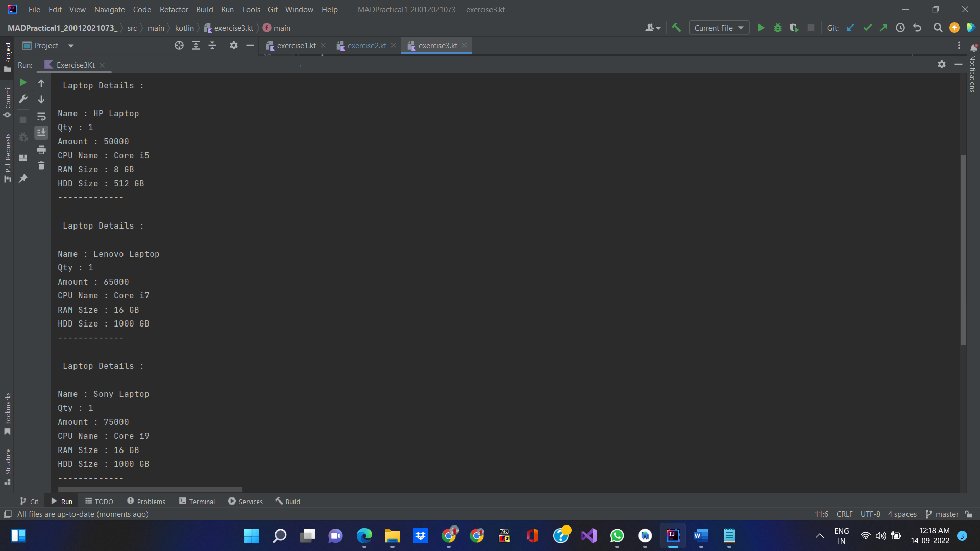Rerun Exercise3Kt with the green arrow
Screen dimensions: 980x551
pos(23,82)
